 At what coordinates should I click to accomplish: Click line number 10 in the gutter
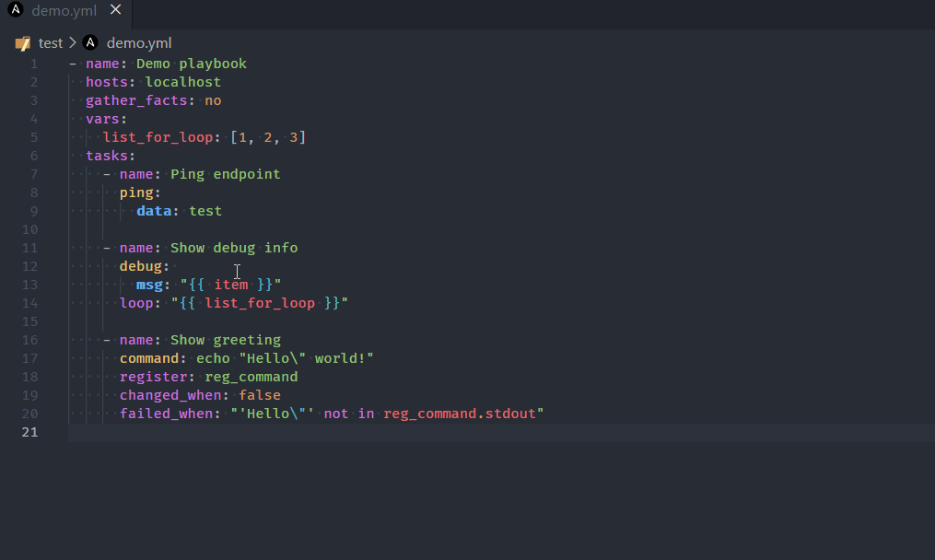[x=29, y=229]
